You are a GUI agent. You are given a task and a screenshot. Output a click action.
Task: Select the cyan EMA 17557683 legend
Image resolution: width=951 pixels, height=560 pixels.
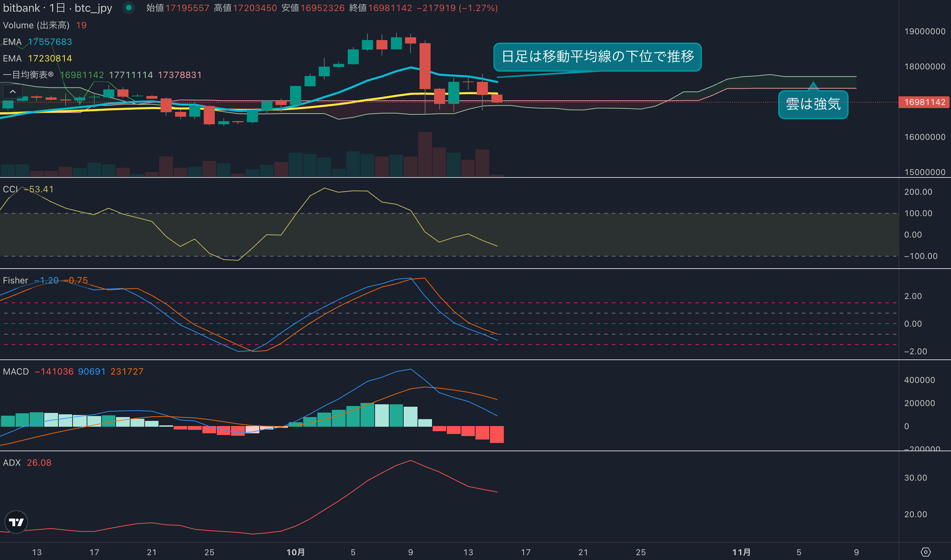tap(37, 42)
